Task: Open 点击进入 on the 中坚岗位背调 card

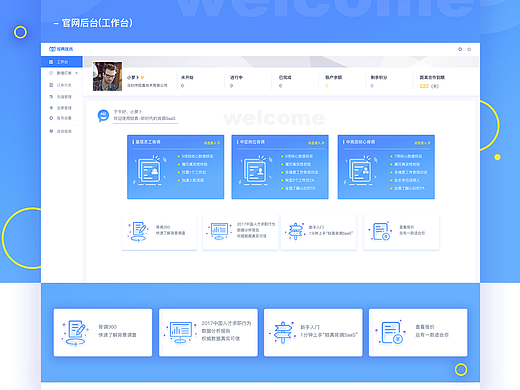Action: (316, 143)
